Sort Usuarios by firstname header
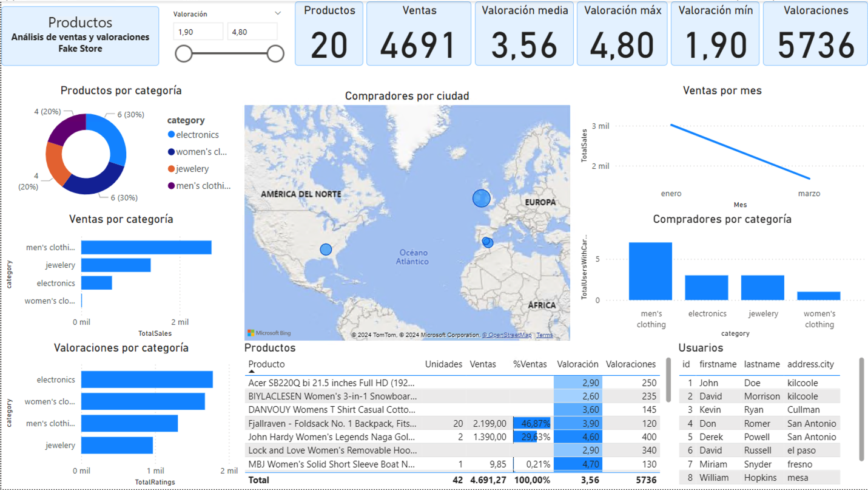This screenshot has height=490, width=868. (x=718, y=364)
